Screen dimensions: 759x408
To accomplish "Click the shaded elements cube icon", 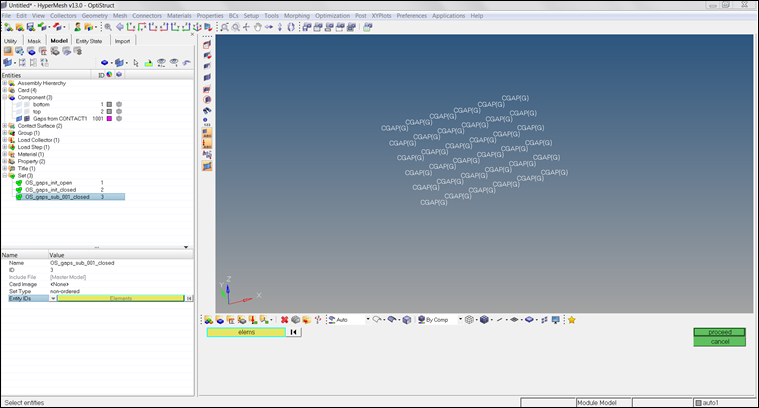I will click(484, 320).
